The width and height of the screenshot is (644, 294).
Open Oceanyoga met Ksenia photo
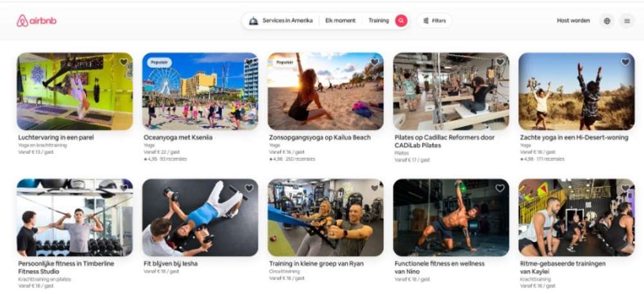click(200, 91)
